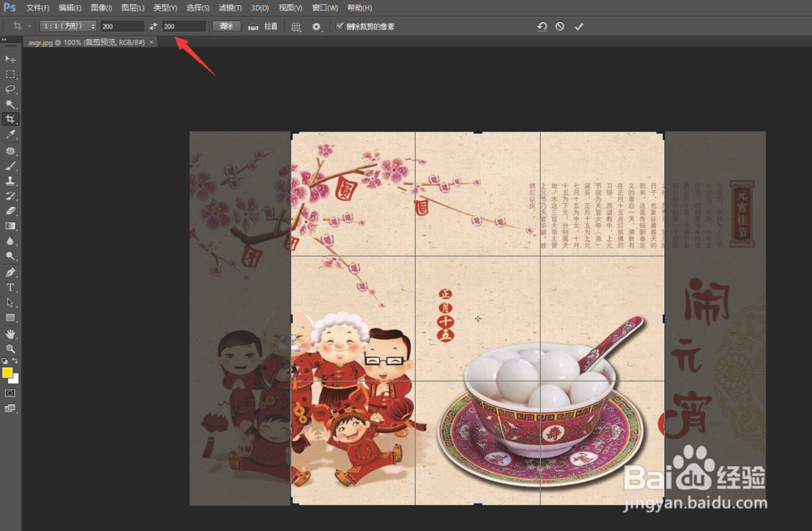The height and width of the screenshot is (531, 812).
Task: Click the Clear ratio button
Action: [x=227, y=26]
